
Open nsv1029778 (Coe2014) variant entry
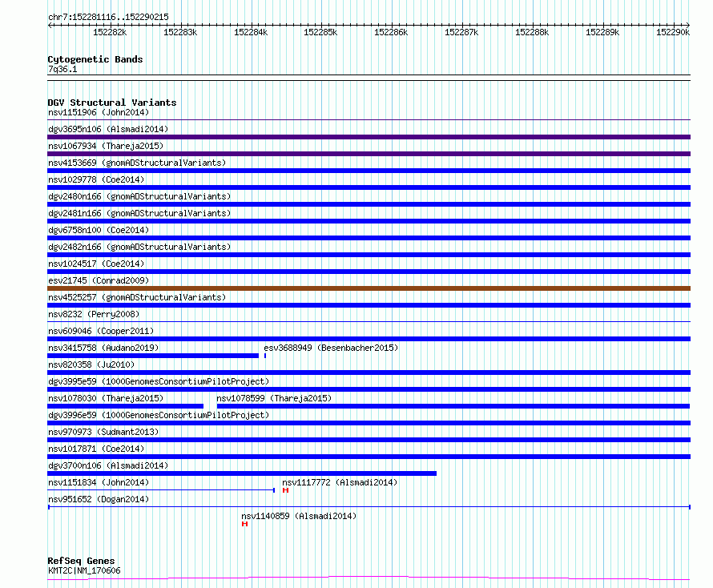point(96,179)
